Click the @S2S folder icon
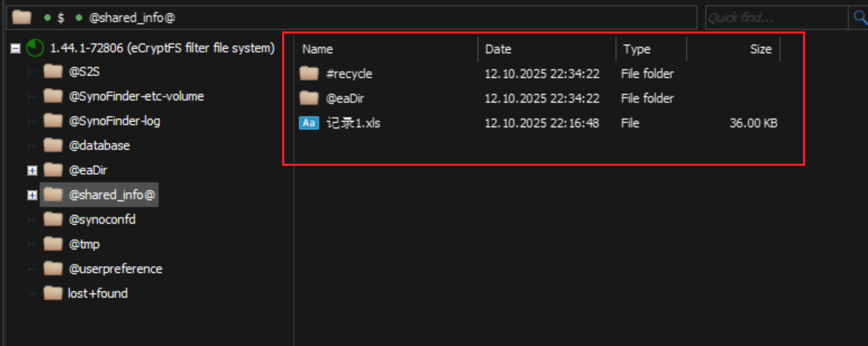This screenshot has height=346, width=868. [52, 72]
